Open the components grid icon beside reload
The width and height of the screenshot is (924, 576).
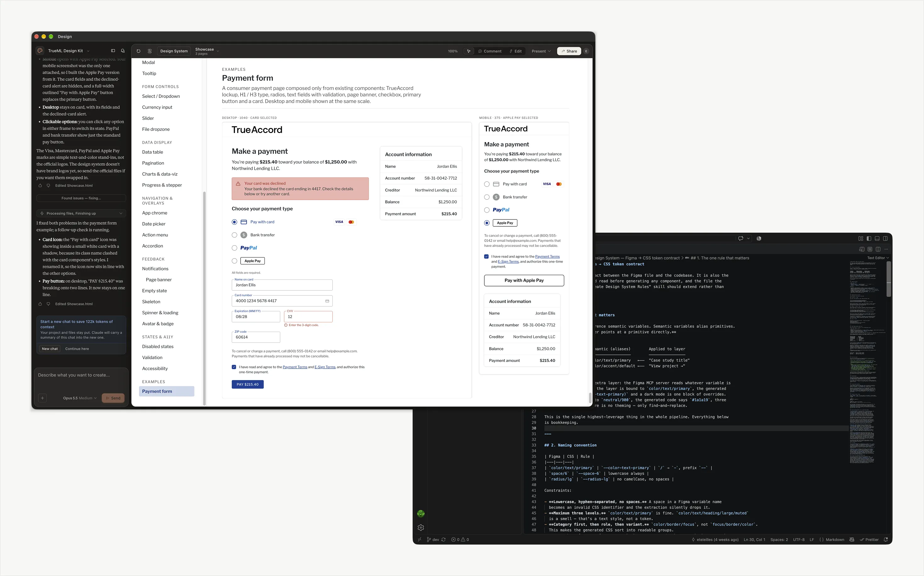pos(150,51)
